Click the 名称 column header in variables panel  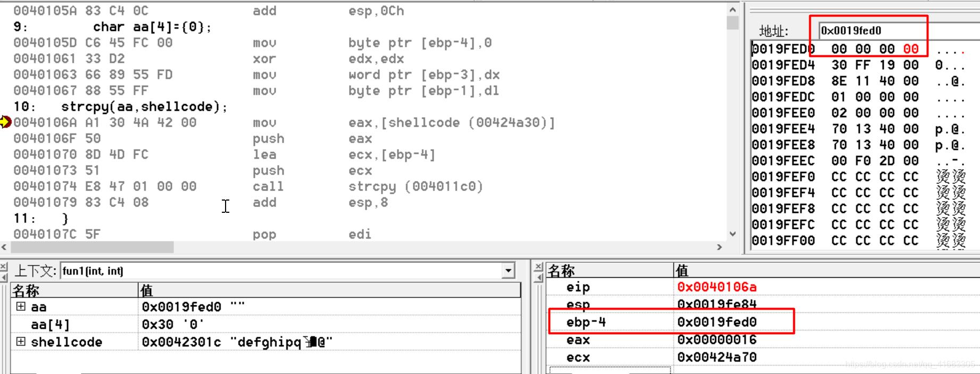coord(74,290)
